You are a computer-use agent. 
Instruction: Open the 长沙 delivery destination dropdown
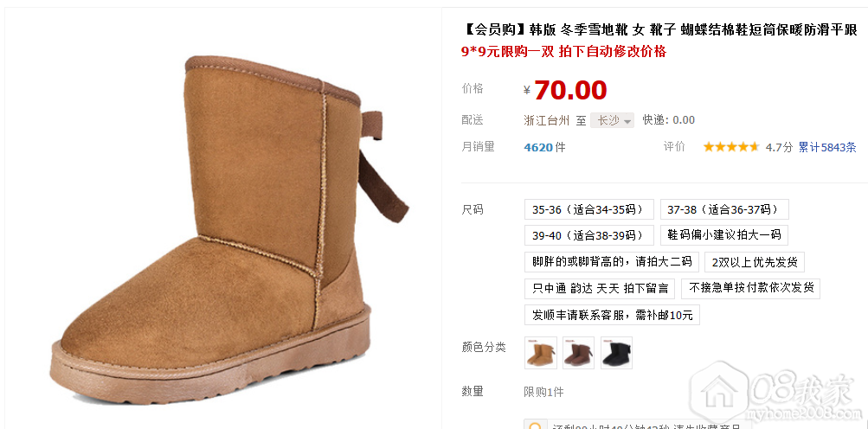tap(612, 120)
